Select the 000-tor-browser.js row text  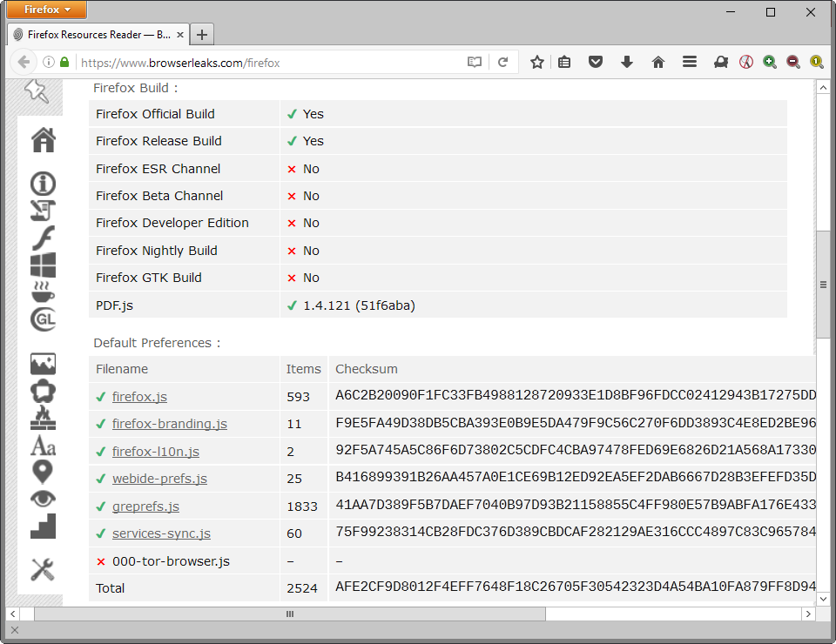pos(171,561)
